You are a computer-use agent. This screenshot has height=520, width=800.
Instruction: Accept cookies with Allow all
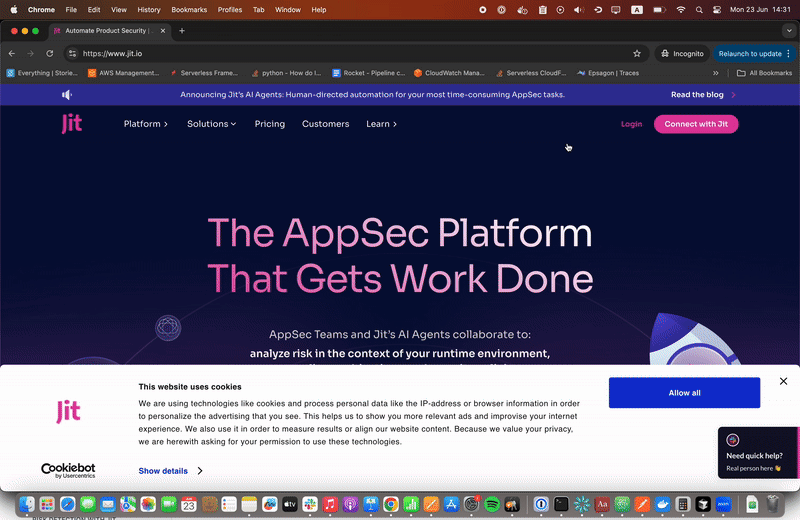point(684,392)
